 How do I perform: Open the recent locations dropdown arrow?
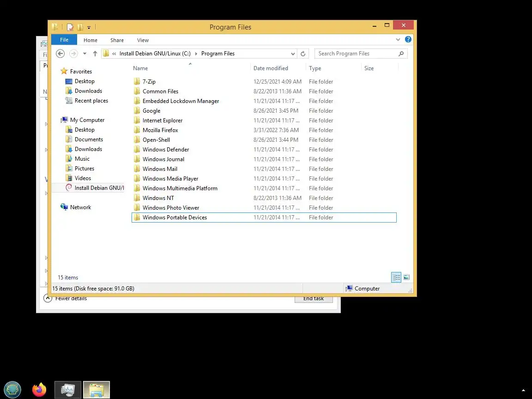(x=85, y=54)
